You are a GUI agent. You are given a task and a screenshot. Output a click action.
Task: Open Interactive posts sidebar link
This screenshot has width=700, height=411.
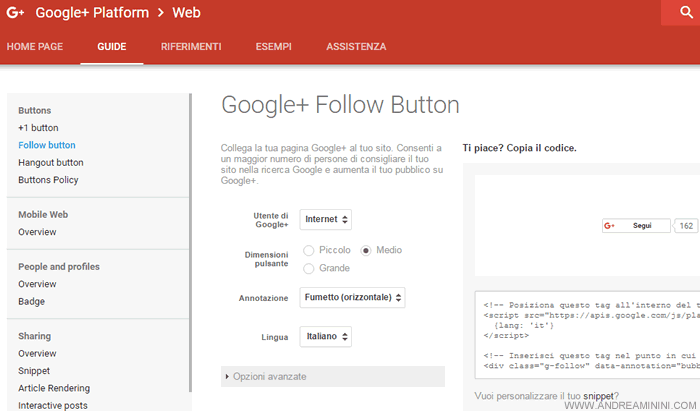click(x=53, y=406)
